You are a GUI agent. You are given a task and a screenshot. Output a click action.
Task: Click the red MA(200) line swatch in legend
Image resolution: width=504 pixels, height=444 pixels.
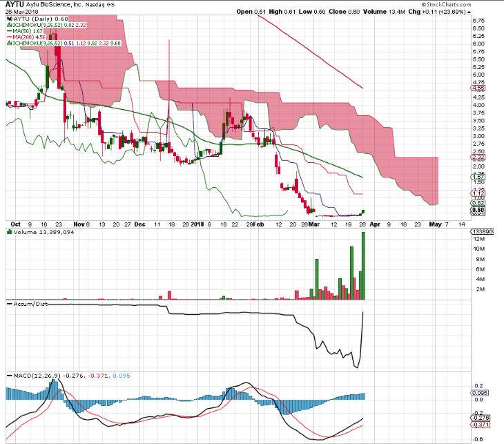pos(10,37)
